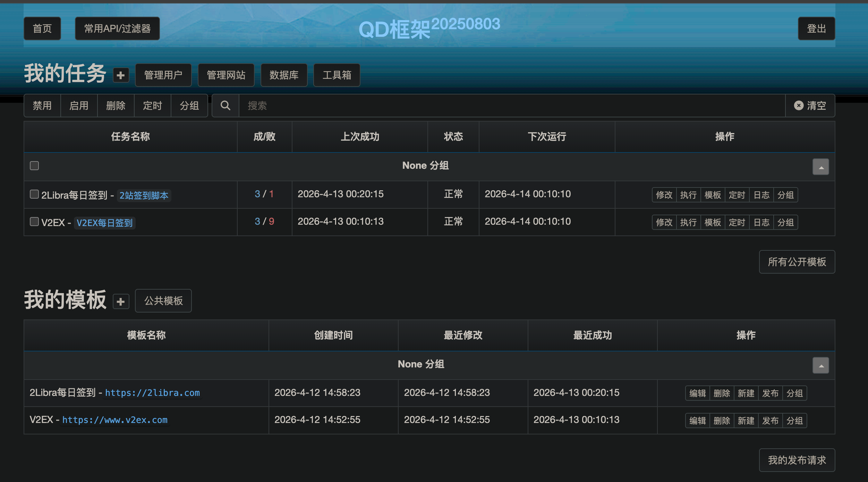Viewport: 868px width, 482px height.
Task: Click the 清空 clear icon button
Action: click(810, 106)
